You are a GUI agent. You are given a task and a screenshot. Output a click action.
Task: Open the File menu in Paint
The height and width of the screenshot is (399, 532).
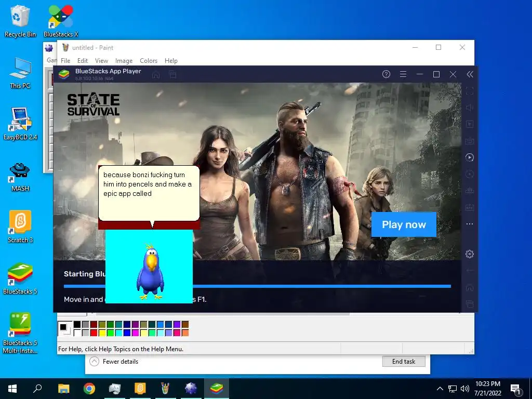point(65,61)
